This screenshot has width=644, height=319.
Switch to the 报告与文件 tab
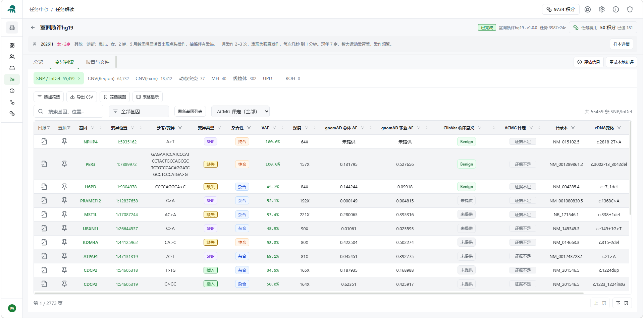[97, 62]
